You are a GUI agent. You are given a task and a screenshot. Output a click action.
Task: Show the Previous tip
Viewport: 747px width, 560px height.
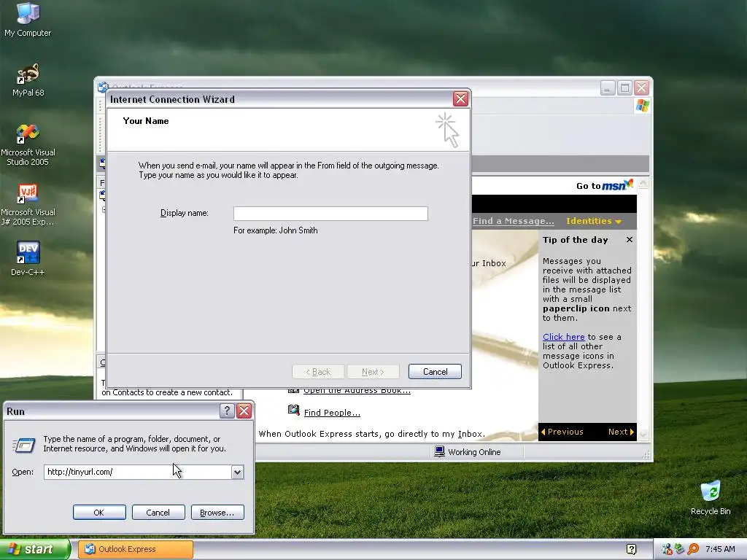[x=562, y=432]
